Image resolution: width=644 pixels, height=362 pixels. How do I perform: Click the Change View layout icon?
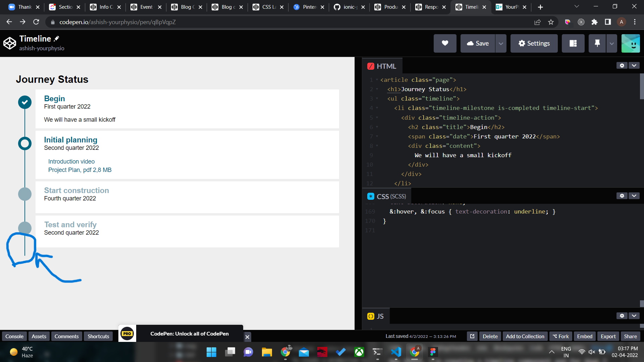[x=573, y=43]
